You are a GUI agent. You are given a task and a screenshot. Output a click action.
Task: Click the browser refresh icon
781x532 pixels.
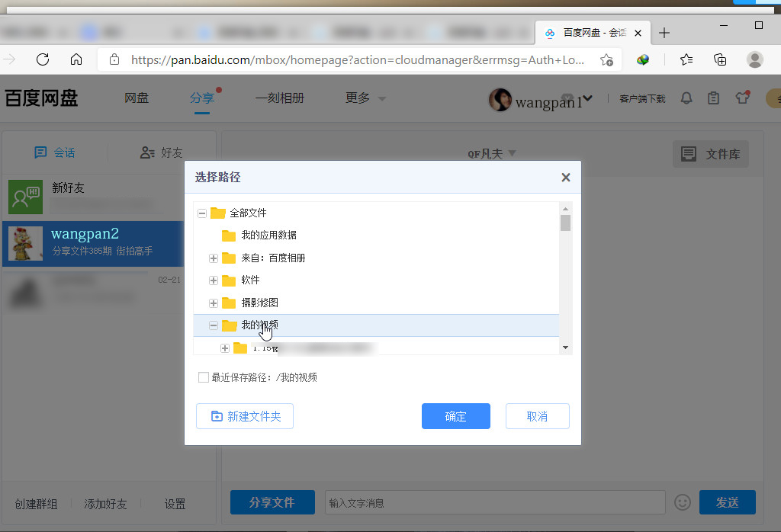click(43, 59)
